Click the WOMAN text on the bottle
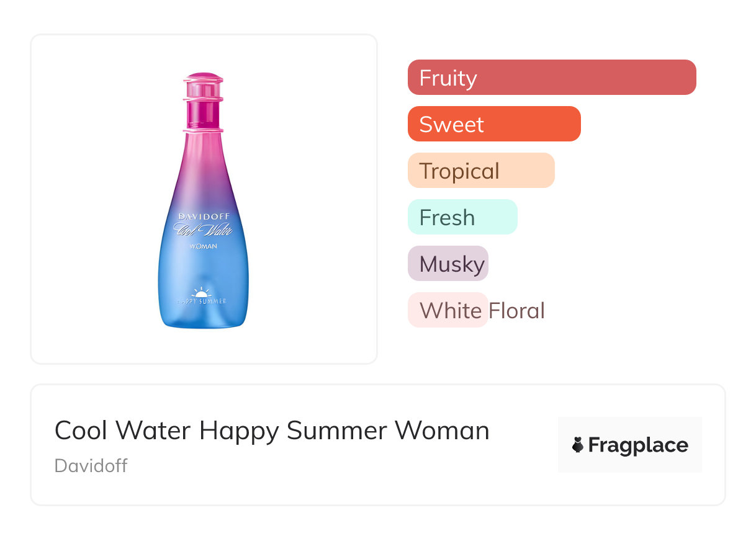The width and height of the screenshot is (756, 536). click(x=203, y=247)
